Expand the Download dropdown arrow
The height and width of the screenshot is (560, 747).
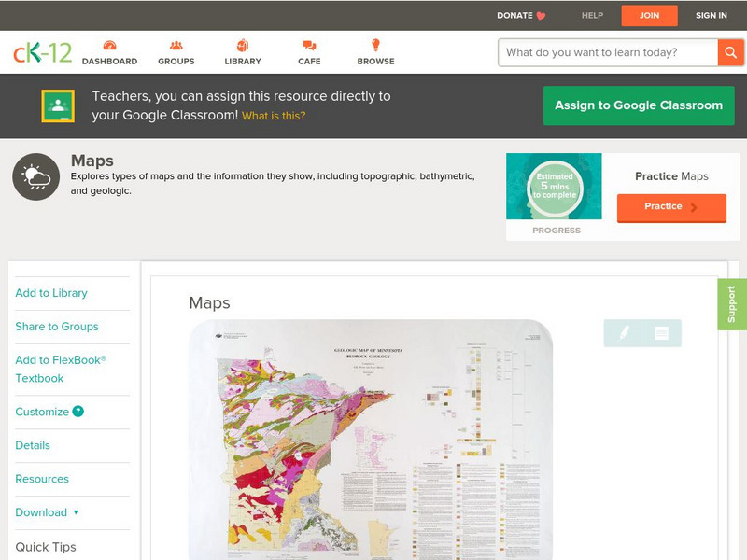(76, 512)
